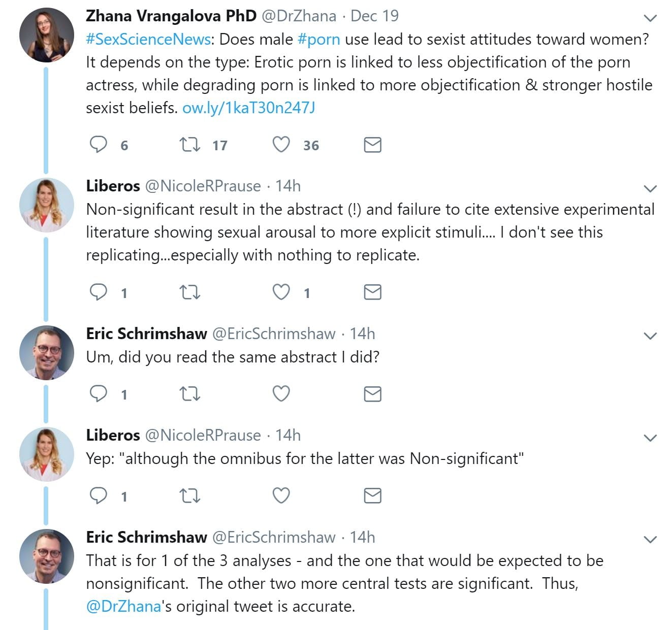
Task: Reply to Zhana Vrangalova's original tweet
Action: point(99,145)
